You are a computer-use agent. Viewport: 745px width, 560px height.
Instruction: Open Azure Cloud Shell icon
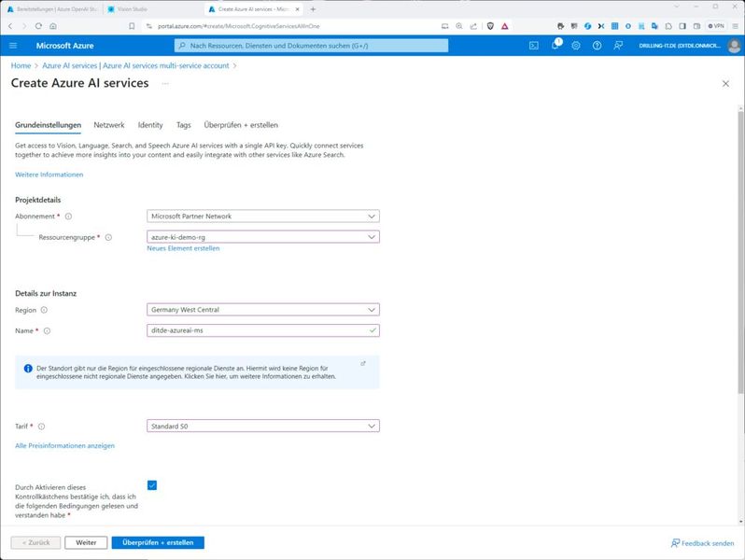(x=534, y=46)
